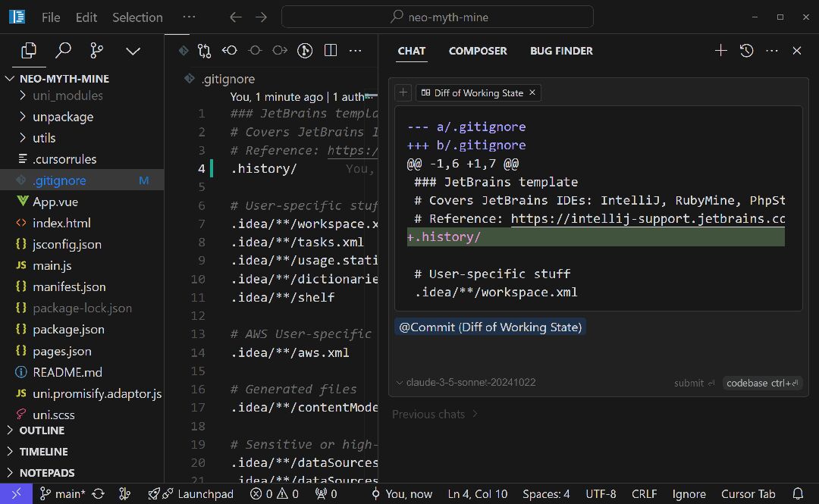Open chat history clock icon

(x=746, y=51)
